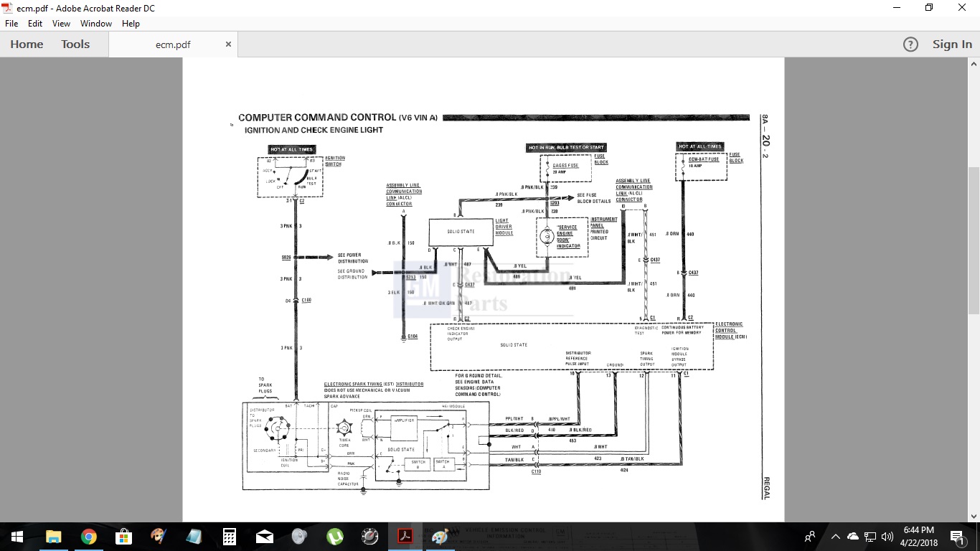Select the ecm.pdf document tab
Screen dimensions: 980x551
173,44
